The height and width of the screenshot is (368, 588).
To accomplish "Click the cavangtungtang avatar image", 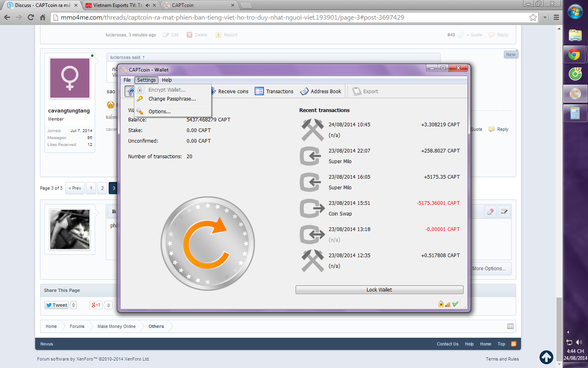I will coord(70,78).
